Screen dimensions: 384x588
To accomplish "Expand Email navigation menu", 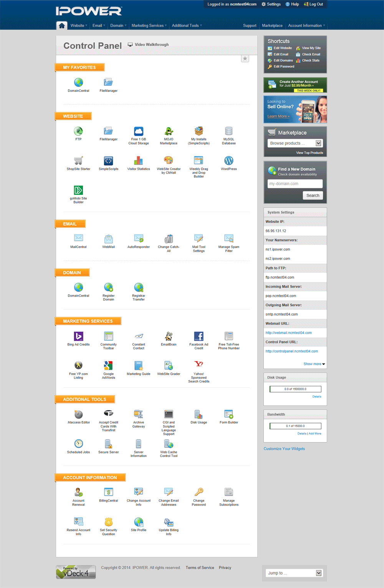I will [x=99, y=26].
